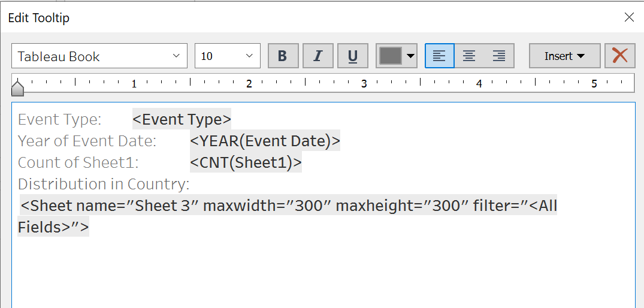Click the gray font color swatch
Viewport: 644px width, 308px height.
391,56
